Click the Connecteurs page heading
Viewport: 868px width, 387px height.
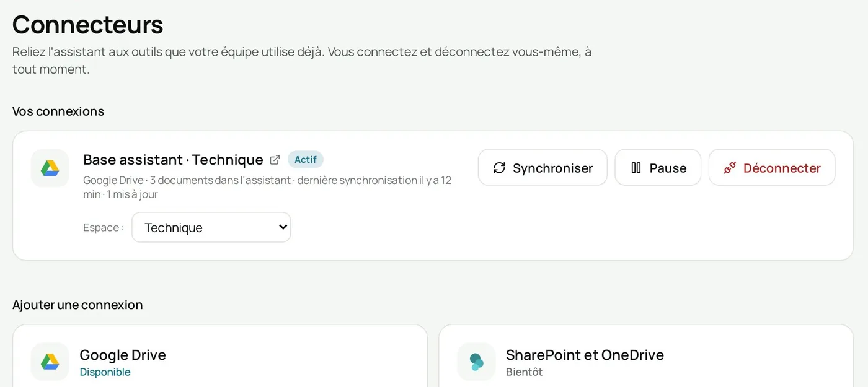pos(88,24)
